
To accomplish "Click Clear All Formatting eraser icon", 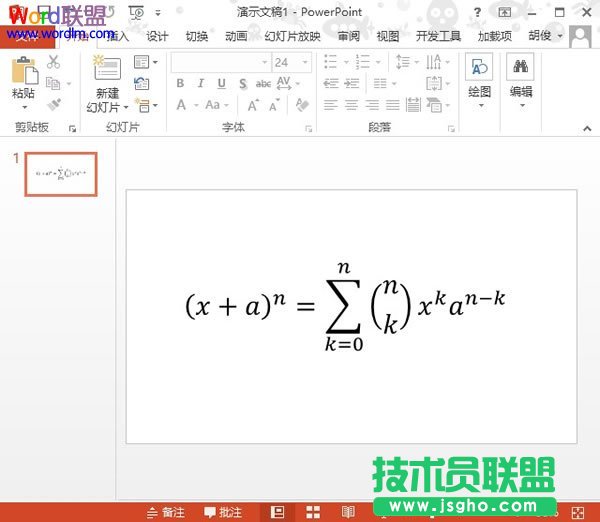I will click(302, 104).
